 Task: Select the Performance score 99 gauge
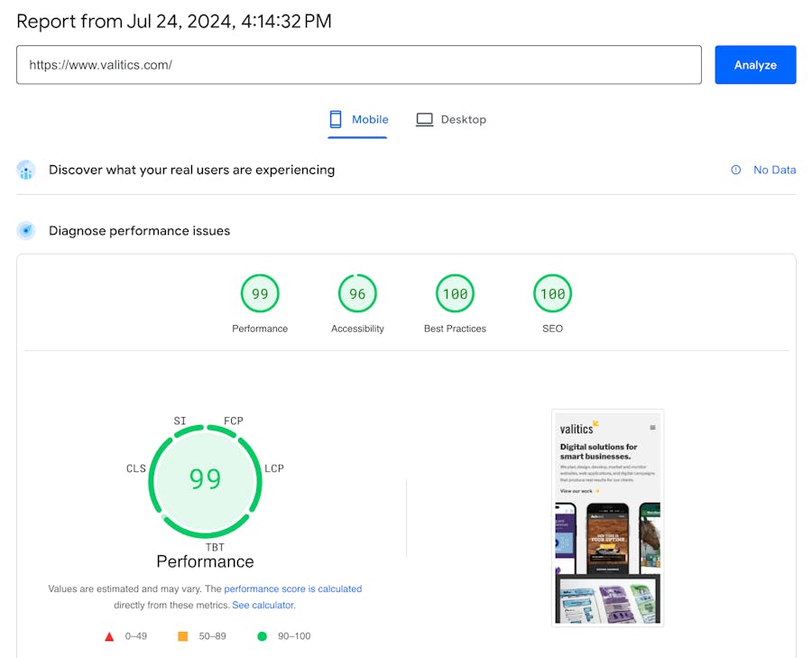click(x=260, y=293)
